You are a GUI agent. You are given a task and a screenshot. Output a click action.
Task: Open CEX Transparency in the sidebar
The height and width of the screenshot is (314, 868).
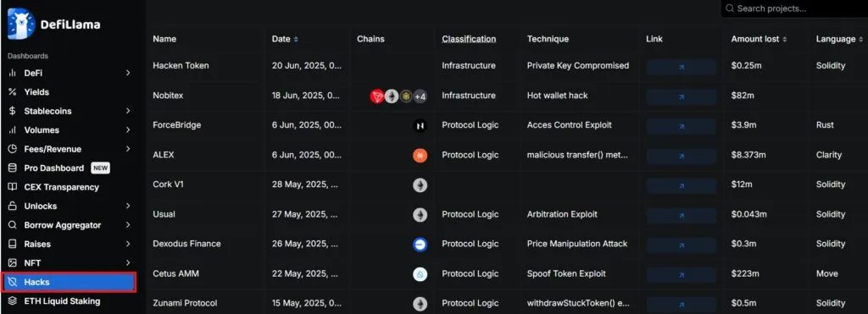coord(61,187)
